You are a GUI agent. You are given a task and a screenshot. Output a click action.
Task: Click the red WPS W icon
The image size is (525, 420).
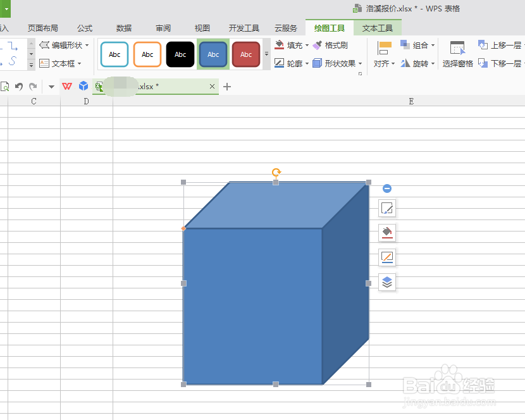(67, 87)
